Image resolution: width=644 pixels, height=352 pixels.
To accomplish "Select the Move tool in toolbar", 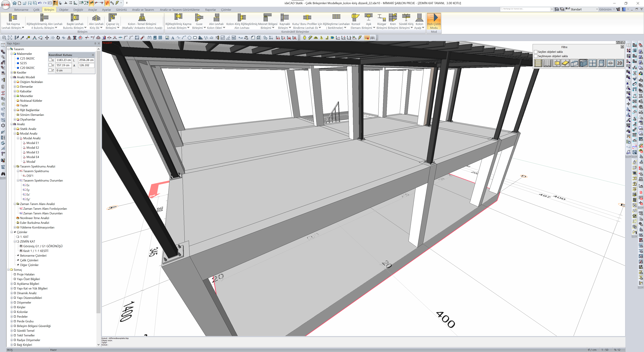I will pyautogui.click(x=47, y=38).
